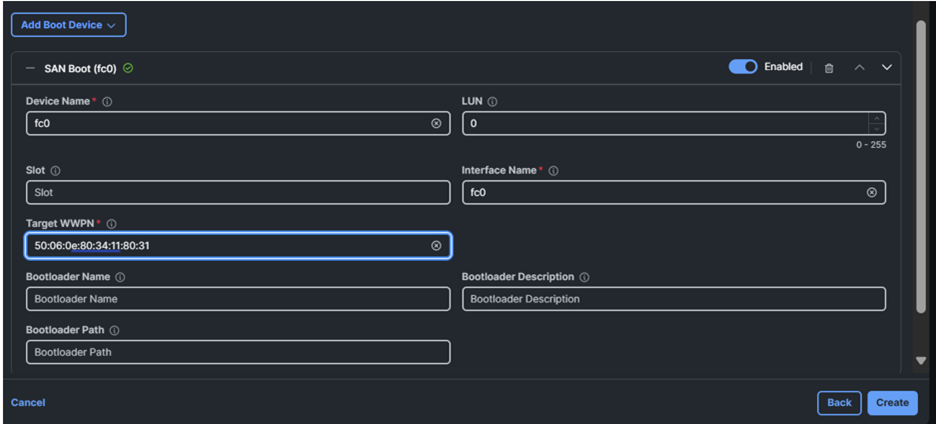Show info tooltip for LUN
The width and height of the screenshot is (936, 424).
point(493,102)
